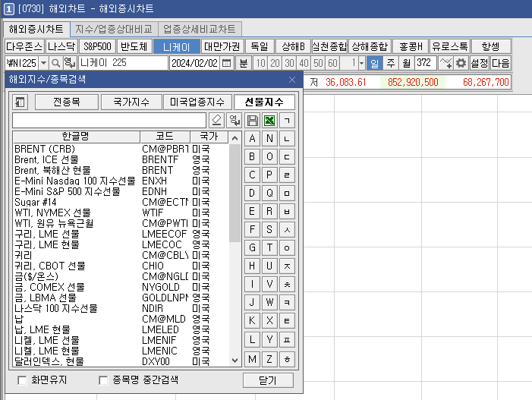532x400 pixels.
Task: Open the 미국업종지수 tab
Action: (x=197, y=102)
